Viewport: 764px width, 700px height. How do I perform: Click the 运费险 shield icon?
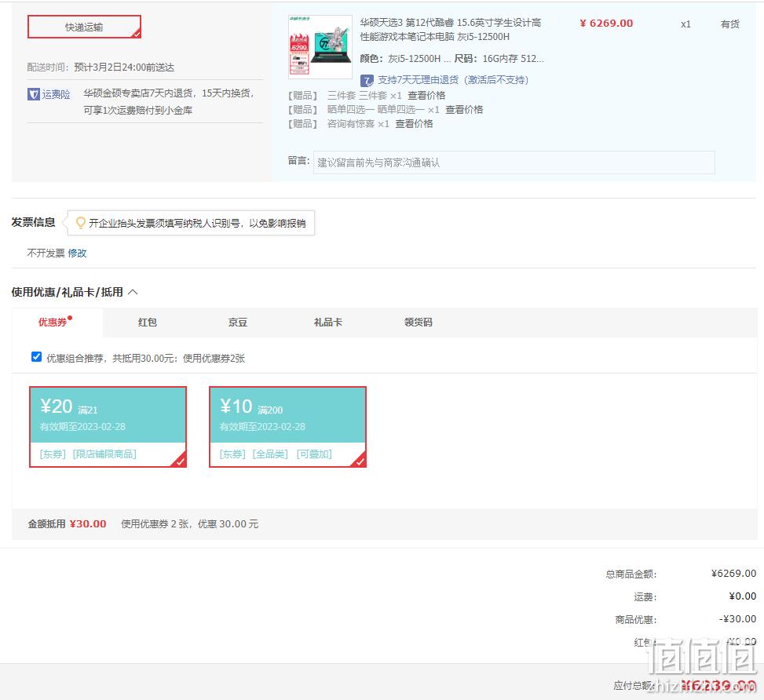point(33,94)
